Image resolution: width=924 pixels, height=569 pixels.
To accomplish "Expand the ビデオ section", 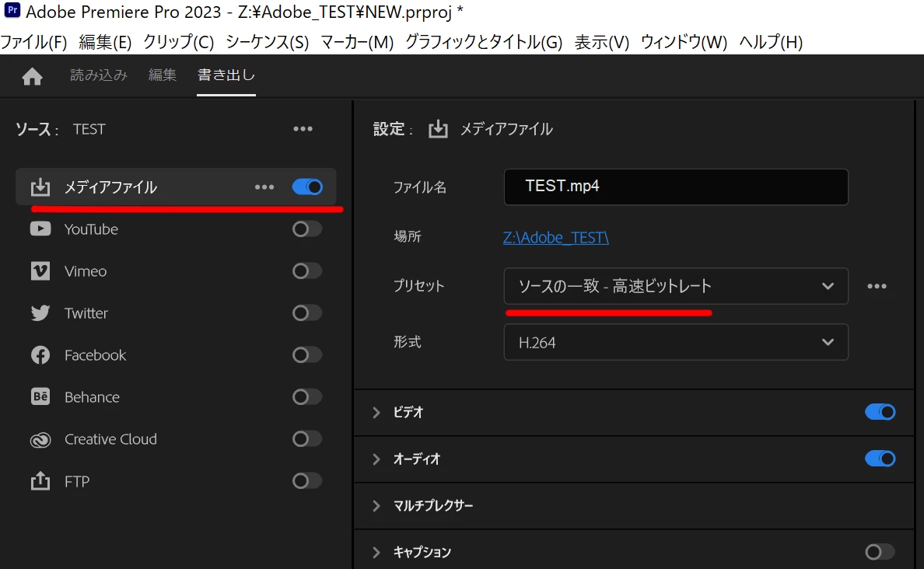I will 376,412.
